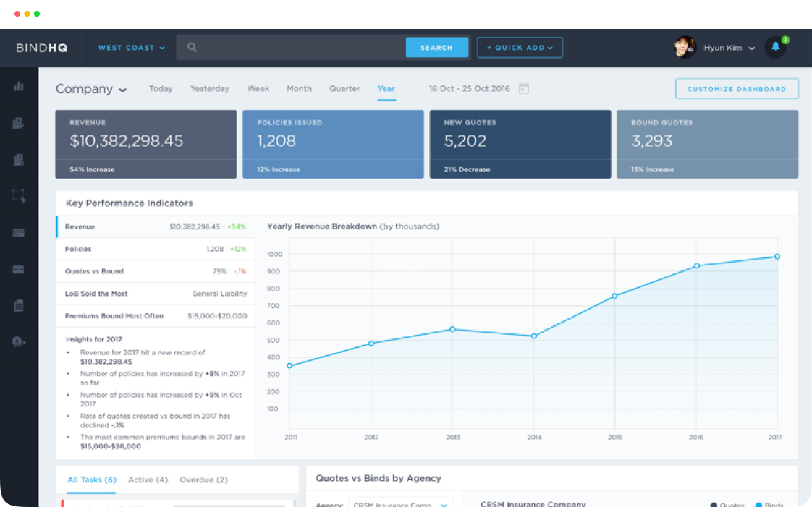This screenshot has width=812, height=507.
Task: Select the Yesterday time range
Action: tap(210, 88)
